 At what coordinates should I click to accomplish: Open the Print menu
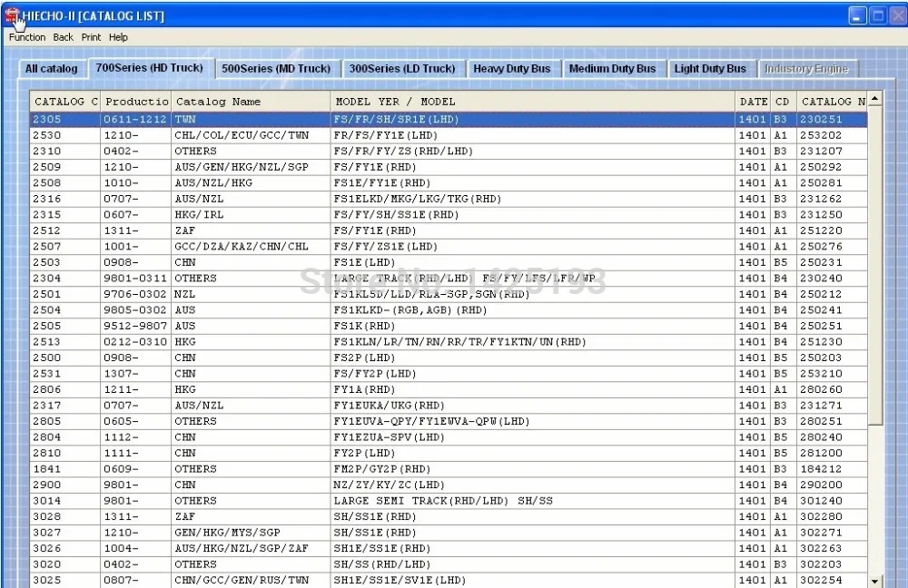91,37
